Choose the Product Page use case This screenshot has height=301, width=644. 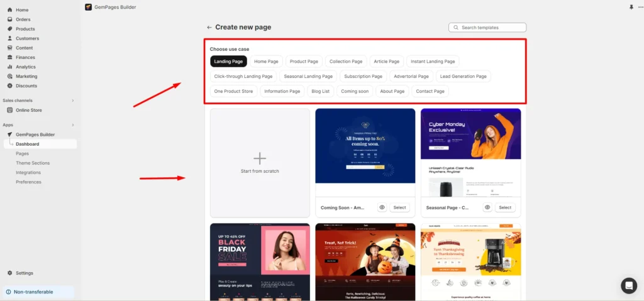pos(304,62)
